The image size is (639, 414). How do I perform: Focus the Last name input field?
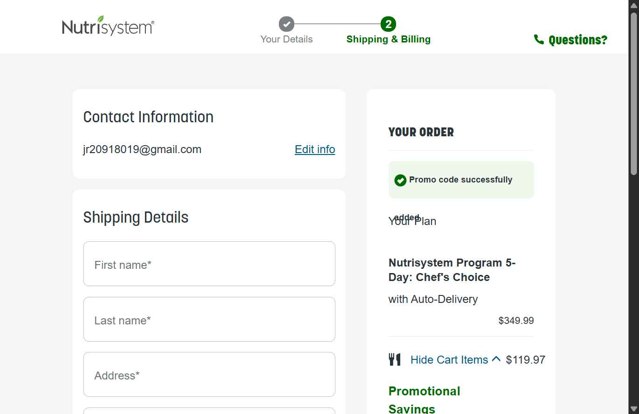coord(209,319)
